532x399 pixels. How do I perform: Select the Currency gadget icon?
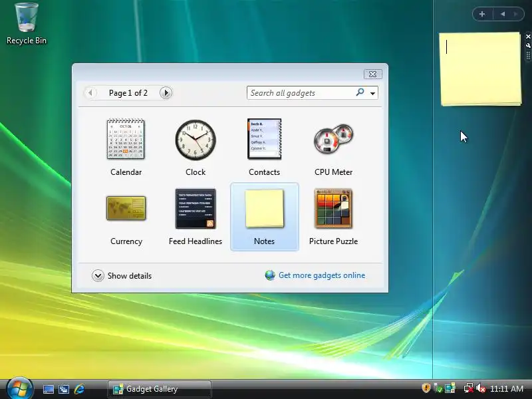coord(126,208)
